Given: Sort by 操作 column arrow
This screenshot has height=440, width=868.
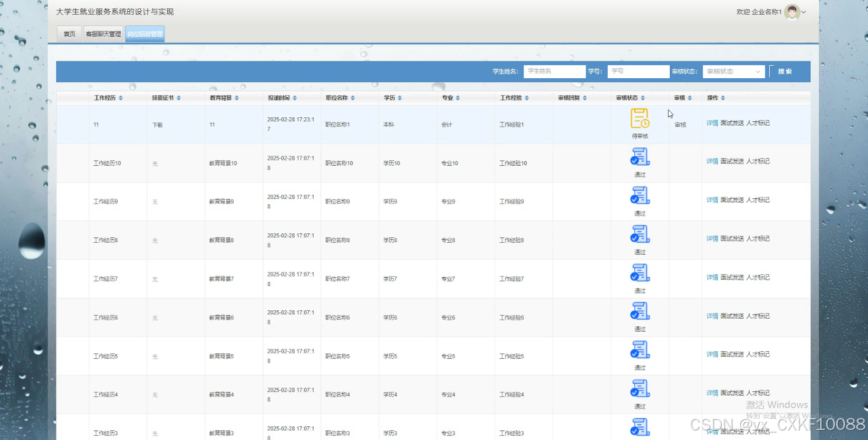Looking at the screenshot, I should coord(723,98).
